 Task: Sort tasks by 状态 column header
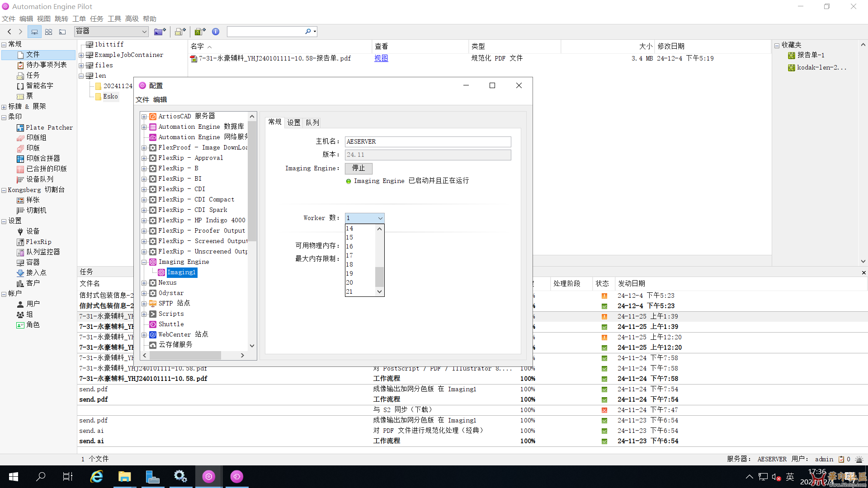pyautogui.click(x=602, y=283)
